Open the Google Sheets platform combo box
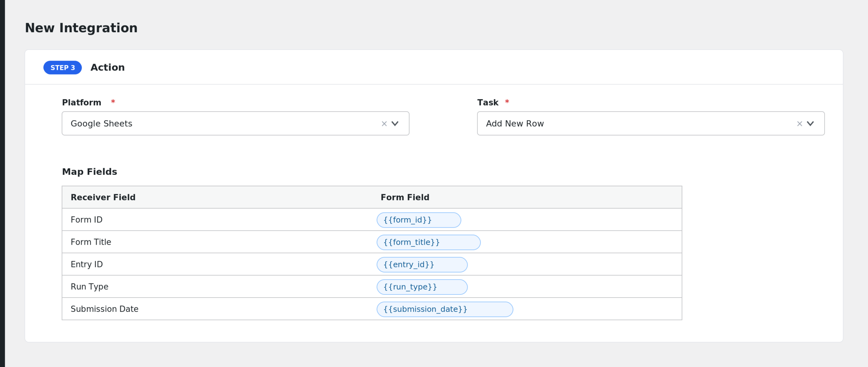 pyautogui.click(x=235, y=123)
